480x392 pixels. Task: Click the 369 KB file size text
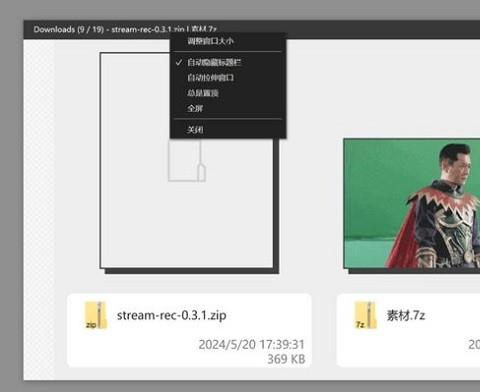point(286,359)
